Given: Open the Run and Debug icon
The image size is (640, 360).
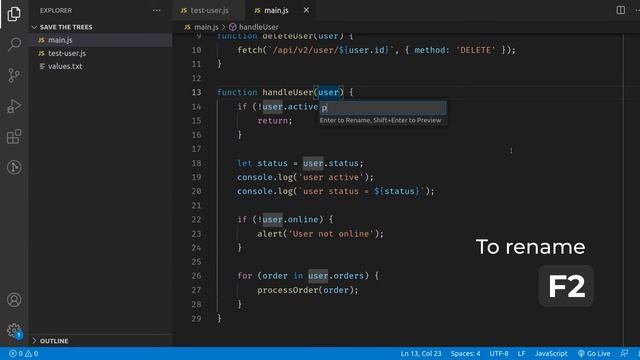Looking at the screenshot, I should coord(14,106).
